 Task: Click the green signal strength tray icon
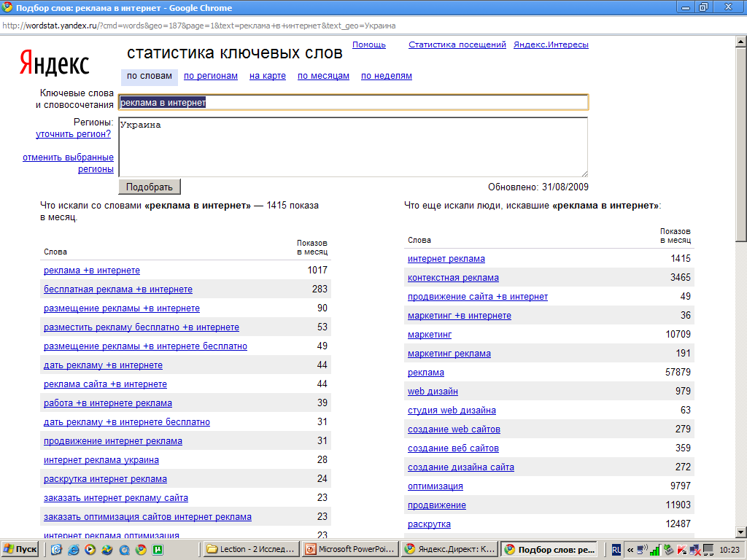coord(655,550)
